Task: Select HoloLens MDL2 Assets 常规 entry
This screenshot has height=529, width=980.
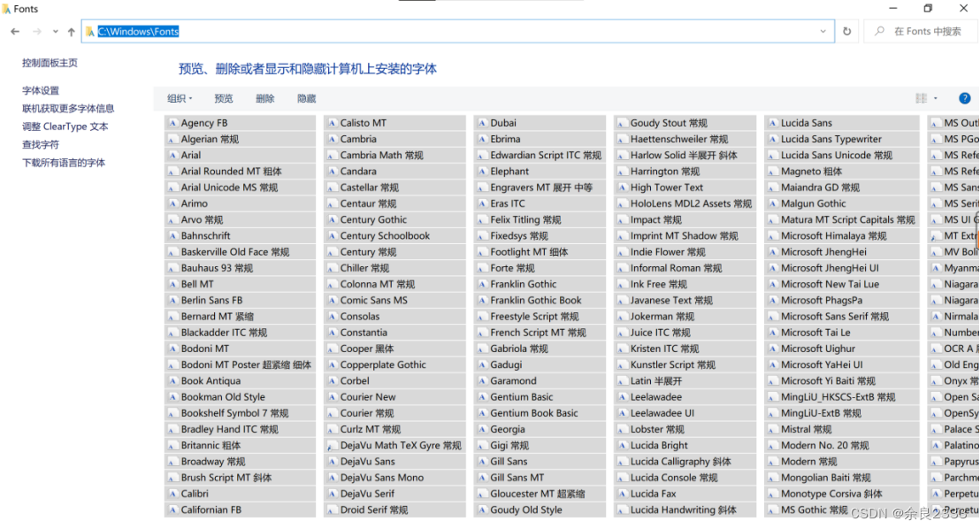Action: [x=685, y=203]
